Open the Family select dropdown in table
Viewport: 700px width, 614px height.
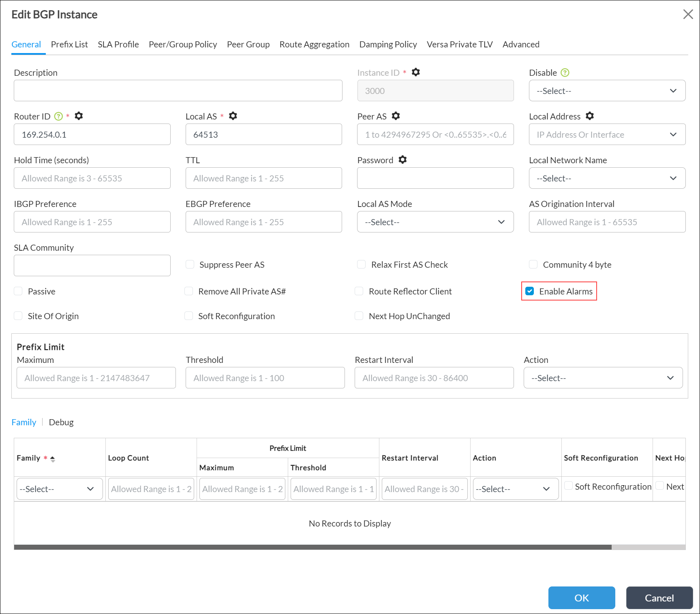tap(60, 489)
